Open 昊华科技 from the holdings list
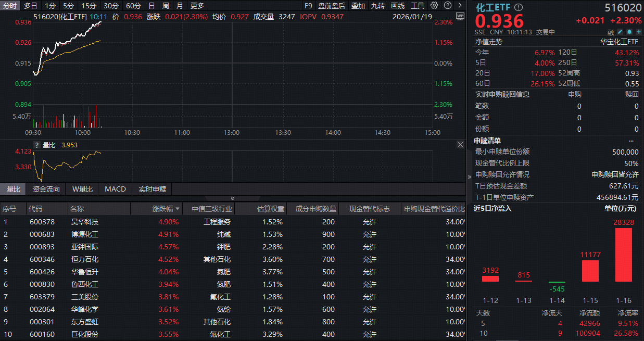 pos(86,221)
